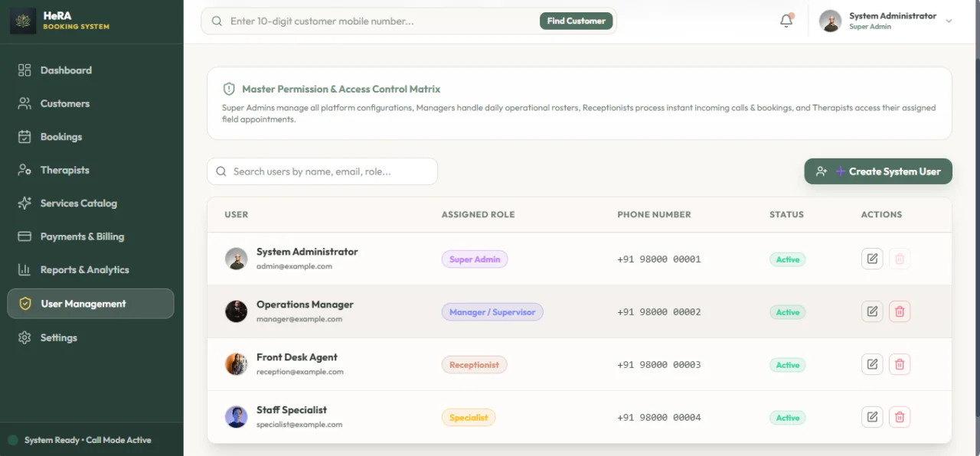Screen dimensions: 980x456
Task: Click the manager@example.com email text
Action: click(299, 319)
